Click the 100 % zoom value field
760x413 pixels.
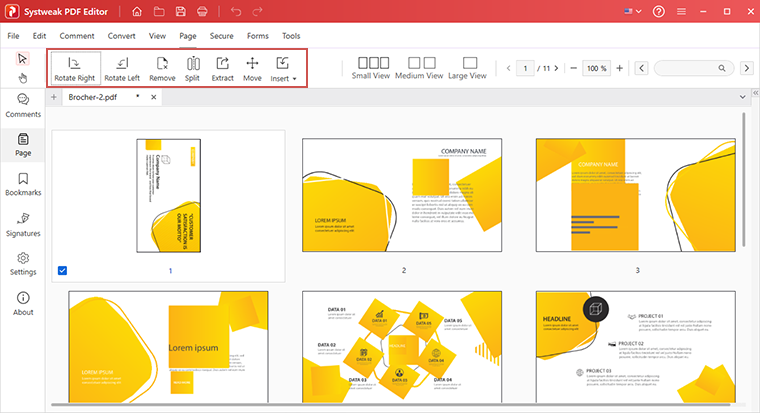click(597, 68)
